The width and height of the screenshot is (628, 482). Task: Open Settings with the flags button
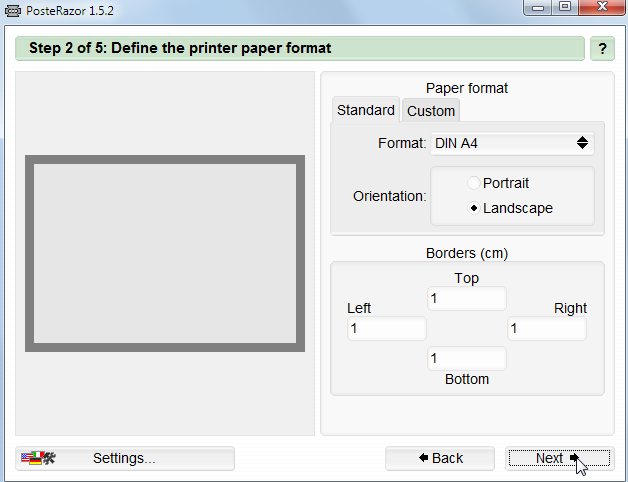(125, 458)
